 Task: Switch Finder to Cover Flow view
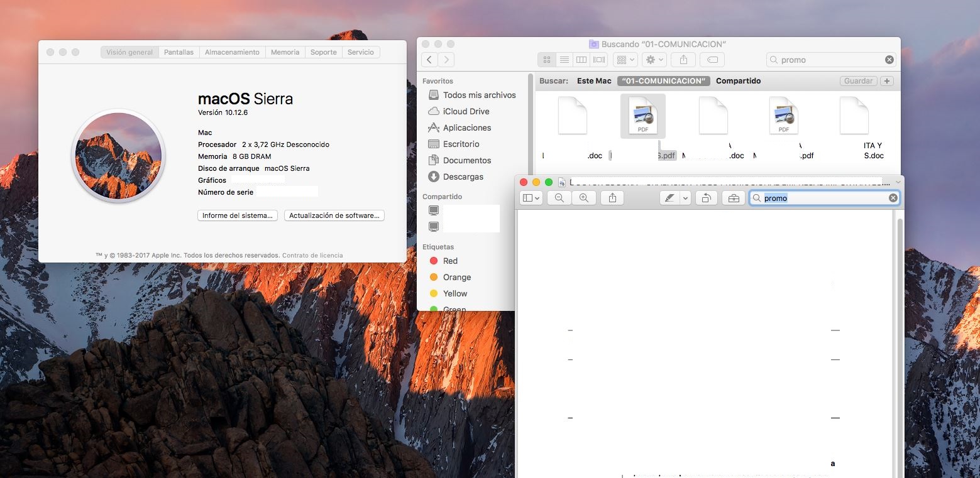click(599, 60)
